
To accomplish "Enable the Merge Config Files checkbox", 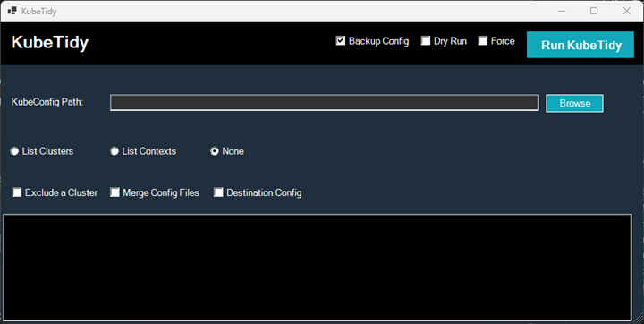I will click(x=114, y=192).
